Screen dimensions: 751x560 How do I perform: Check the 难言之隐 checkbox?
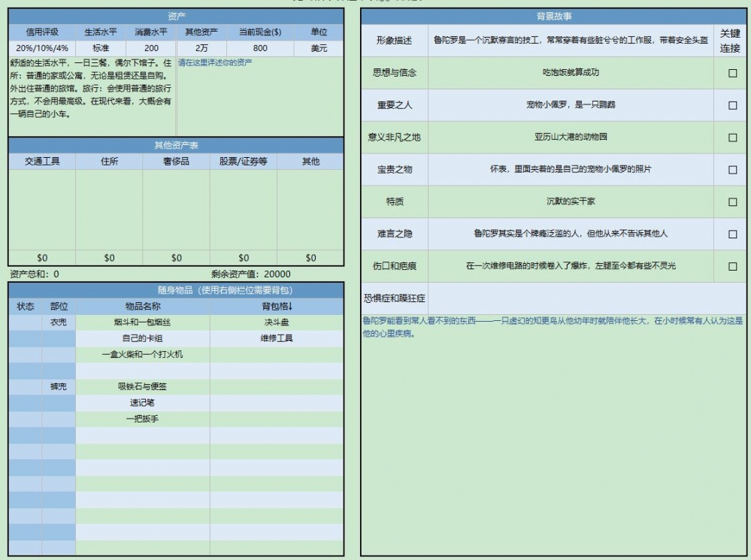(x=732, y=235)
